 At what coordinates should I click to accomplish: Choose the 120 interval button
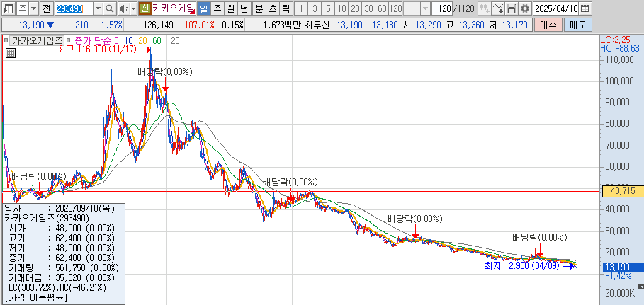395,8
